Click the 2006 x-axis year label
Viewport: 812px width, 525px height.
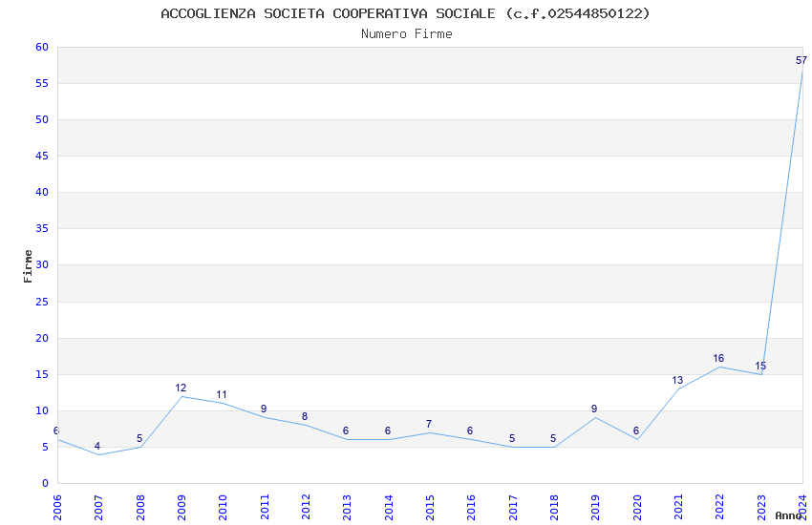pyautogui.click(x=57, y=508)
